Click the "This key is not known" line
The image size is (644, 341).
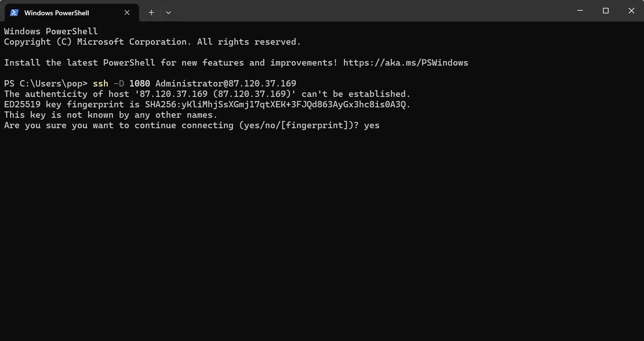(111, 115)
